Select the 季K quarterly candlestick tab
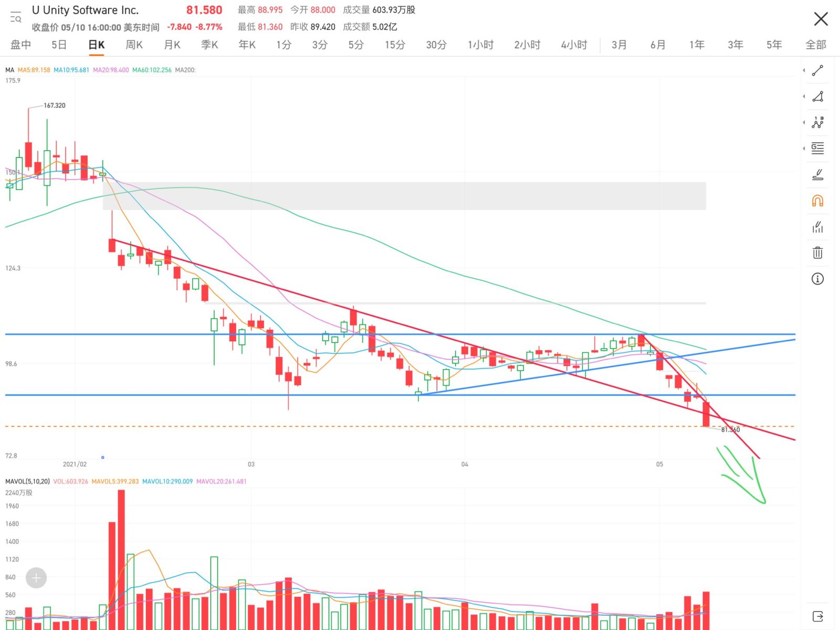The image size is (840, 630). coord(209,45)
